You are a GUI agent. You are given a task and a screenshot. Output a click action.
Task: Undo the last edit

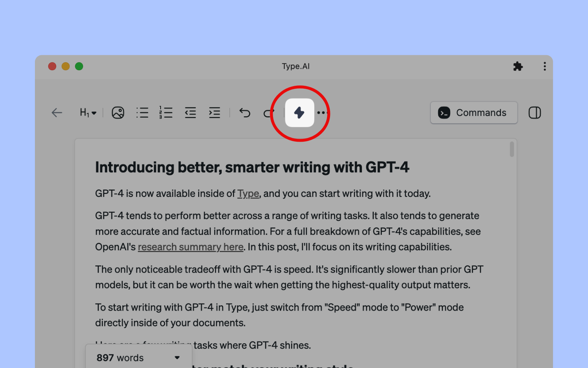[x=245, y=113]
